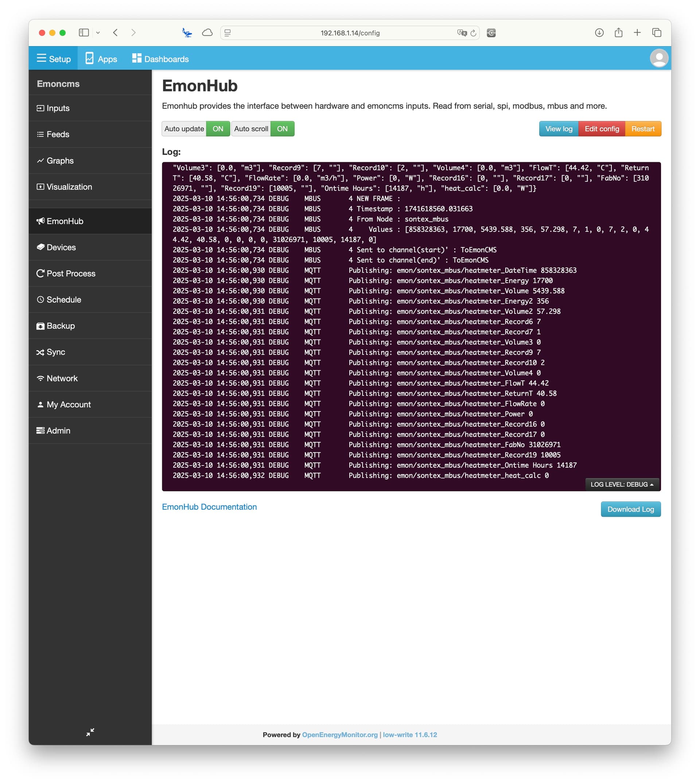This screenshot has height=783, width=700.
Task: Click the iCloud icon in toolbar
Action: [207, 33]
